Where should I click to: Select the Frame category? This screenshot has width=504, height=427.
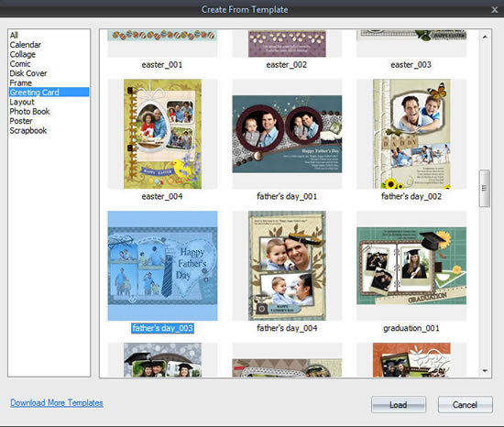(20, 82)
